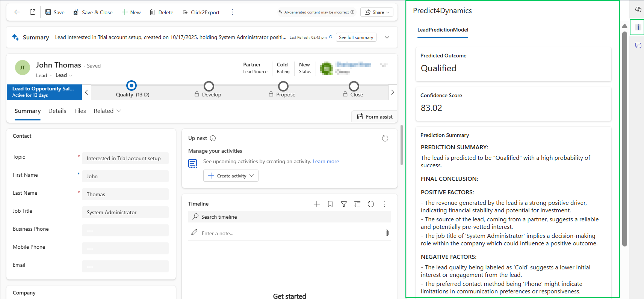Click the Job Title input field
The image size is (644, 299).
pyautogui.click(x=125, y=212)
